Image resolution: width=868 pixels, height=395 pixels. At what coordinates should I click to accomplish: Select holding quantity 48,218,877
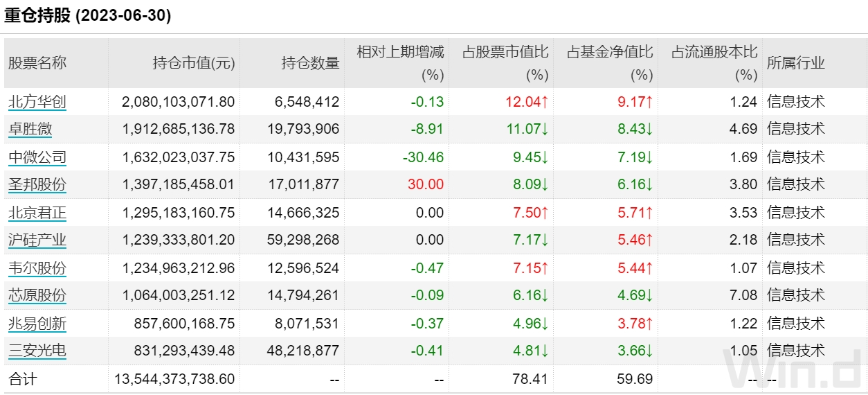[303, 351]
